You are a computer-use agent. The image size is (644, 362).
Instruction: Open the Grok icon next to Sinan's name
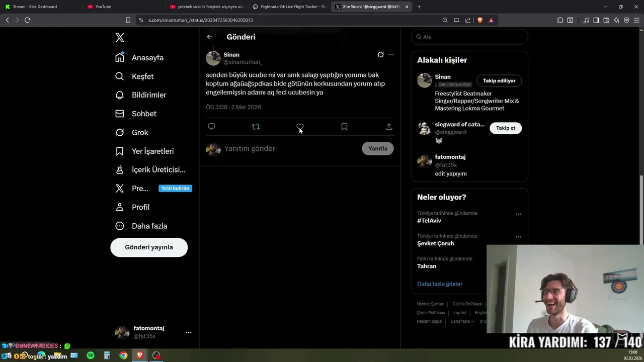381,54
